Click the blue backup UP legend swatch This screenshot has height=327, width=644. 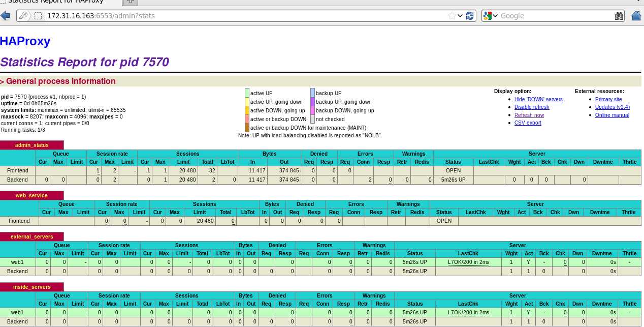coord(312,93)
